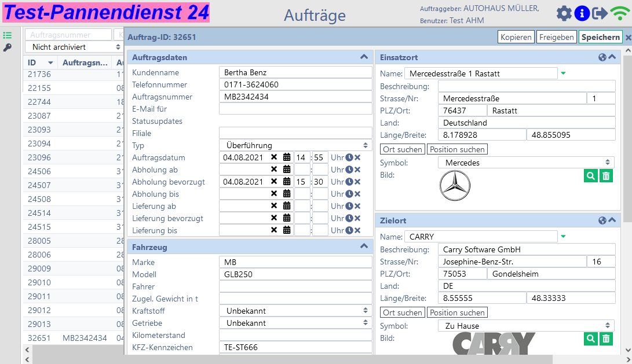
Task: Open calendar picker for Abholung bis
Action: click(287, 194)
